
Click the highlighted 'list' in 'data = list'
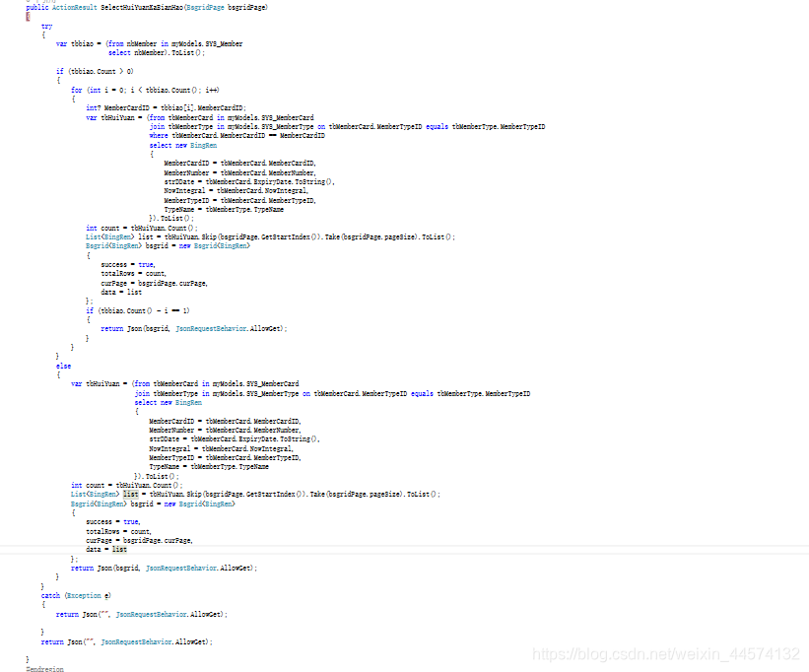(119, 549)
